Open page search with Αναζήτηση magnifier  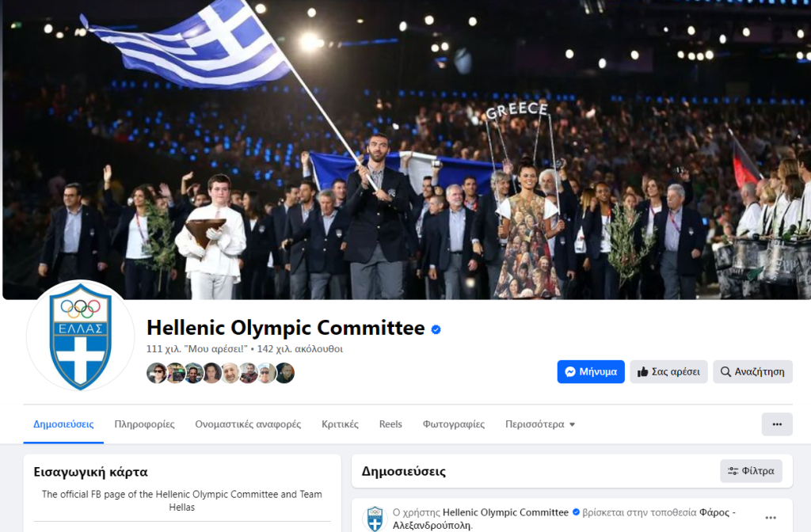click(x=752, y=372)
